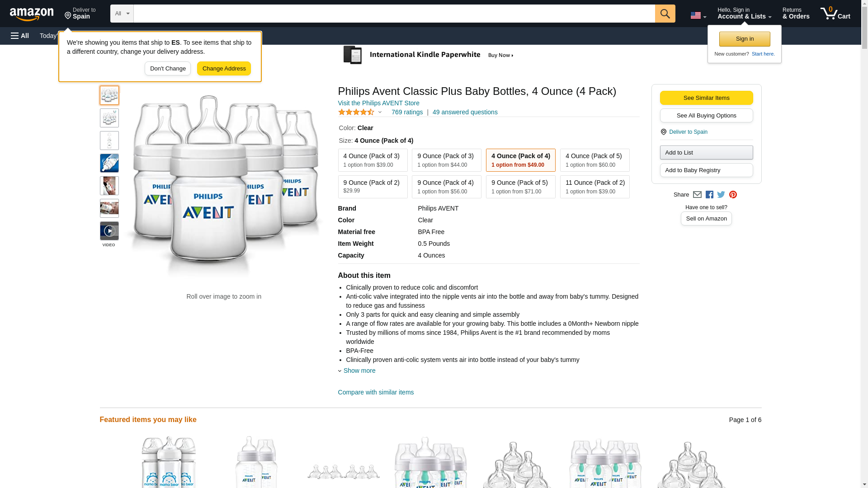Click the See Similar Items button
Image resolution: width=868 pixels, height=488 pixels.
click(706, 98)
